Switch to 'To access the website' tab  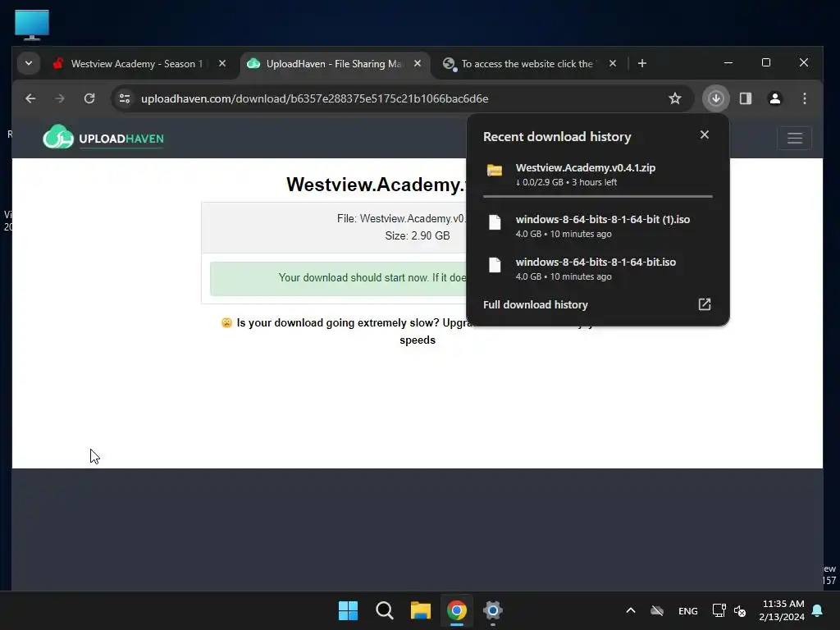pos(531,64)
